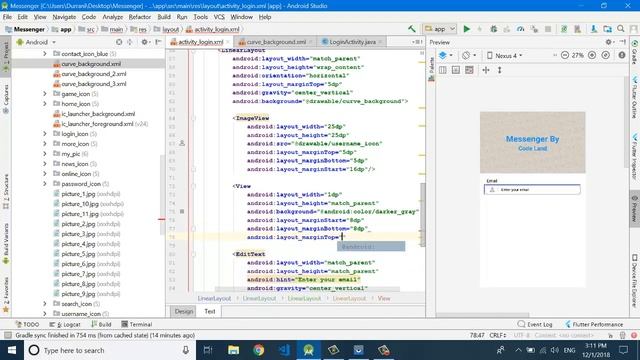Zoom out the preview with minus icon
Image resolution: width=640 pixels, height=360 pixels.
(x=565, y=55)
